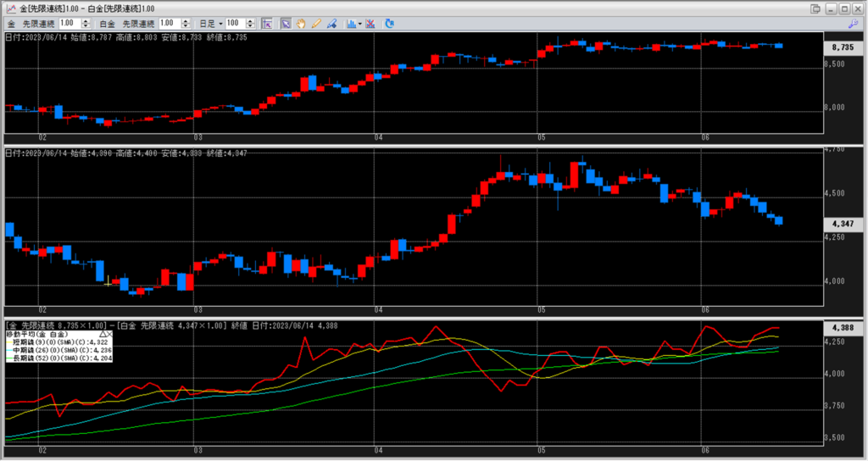Image resolution: width=868 pixels, height=461 pixels.
Task: Click the restore window cascade icon
Action: pos(815,8)
